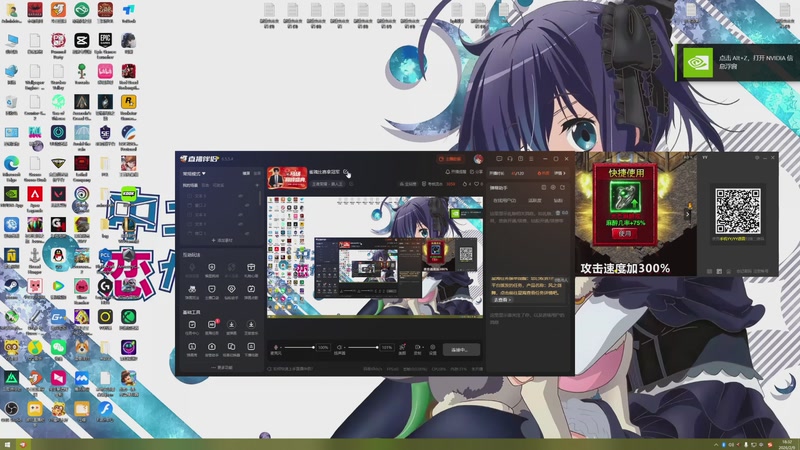
Task: Click the arrow on the game ad right edge
Action: click(688, 214)
